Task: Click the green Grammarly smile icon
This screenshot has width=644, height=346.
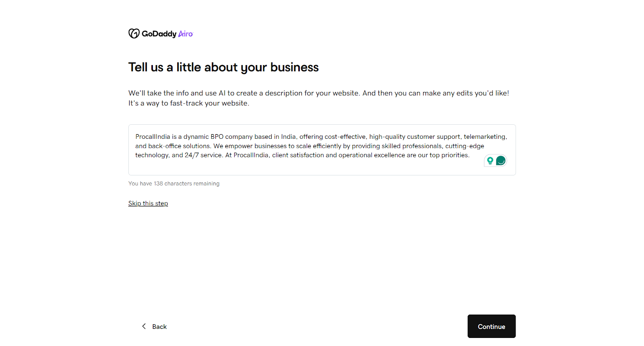Action: tap(501, 161)
